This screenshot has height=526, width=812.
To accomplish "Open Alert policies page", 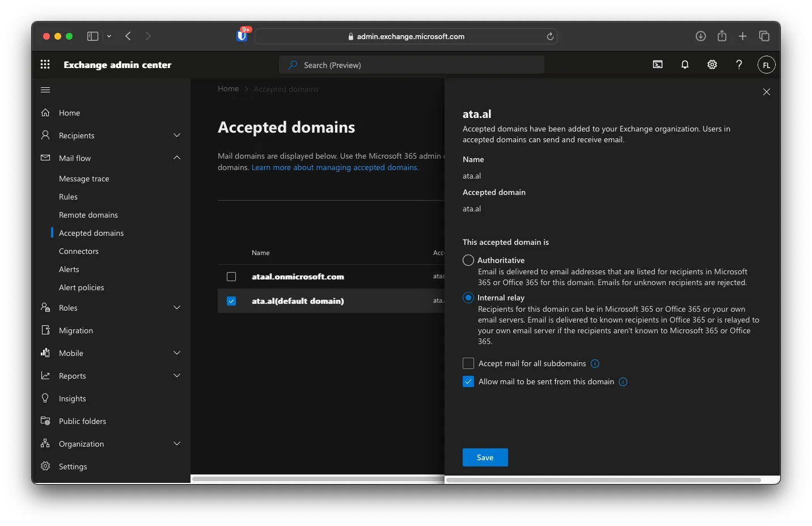I will click(x=82, y=287).
